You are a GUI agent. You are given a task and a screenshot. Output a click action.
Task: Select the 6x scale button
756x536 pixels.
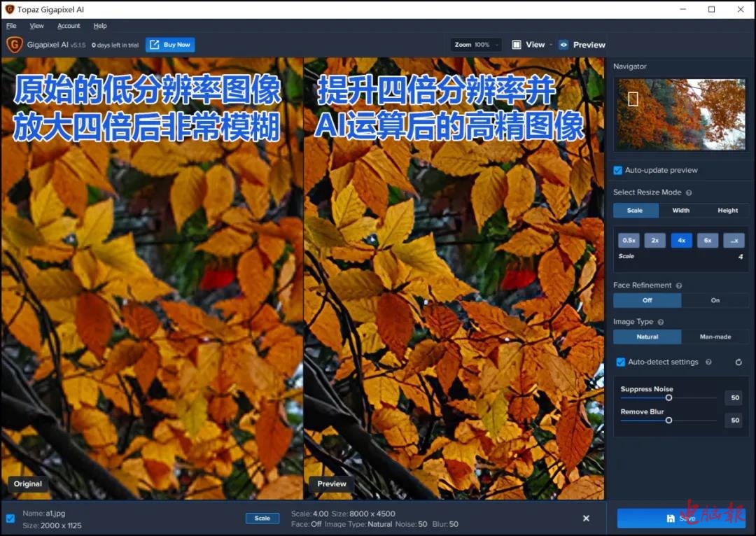[x=707, y=240]
